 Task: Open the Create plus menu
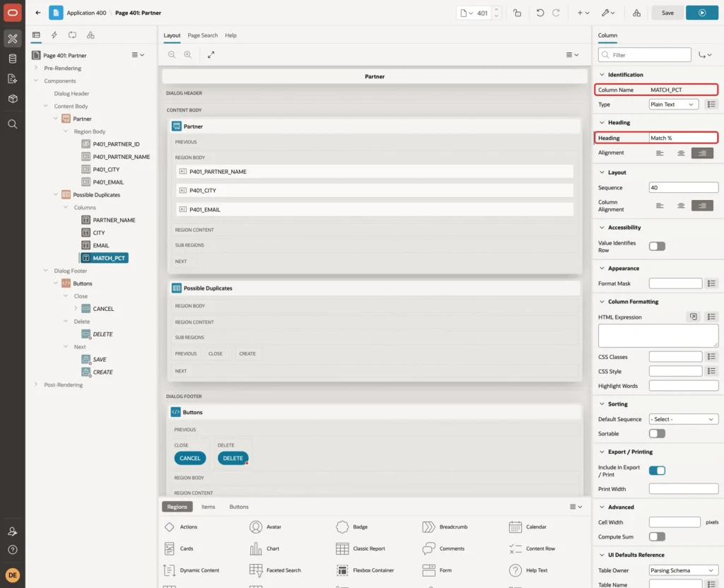tap(583, 13)
